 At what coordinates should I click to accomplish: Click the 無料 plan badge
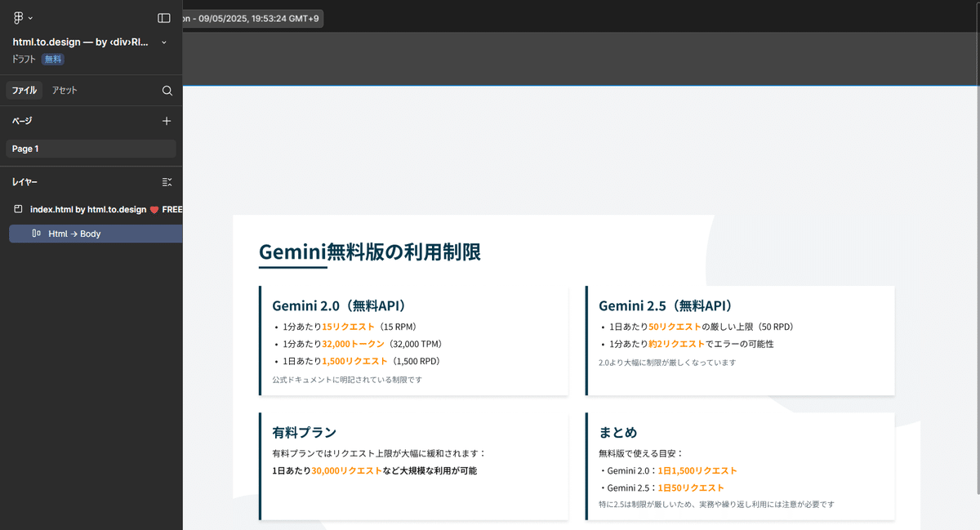(x=52, y=59)
